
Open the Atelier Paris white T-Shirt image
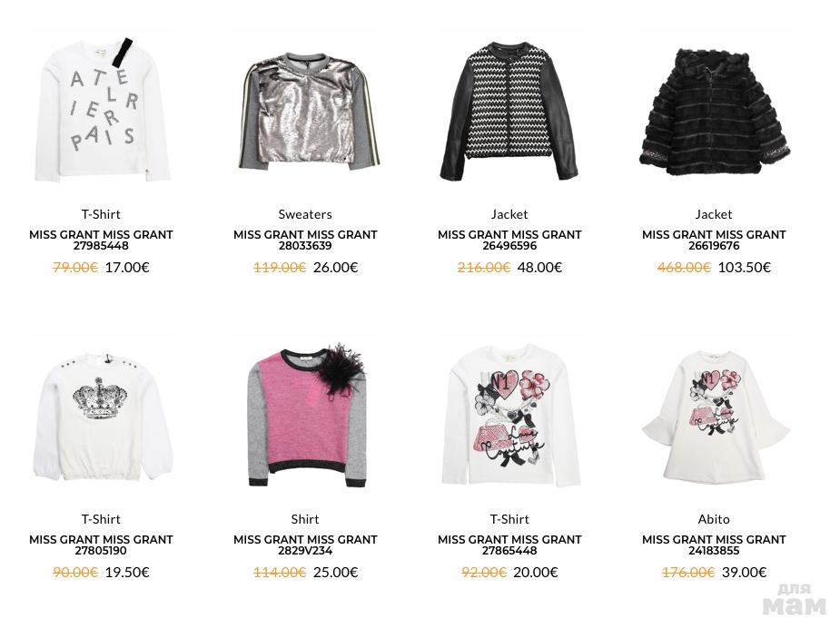[x=101, y=110]
